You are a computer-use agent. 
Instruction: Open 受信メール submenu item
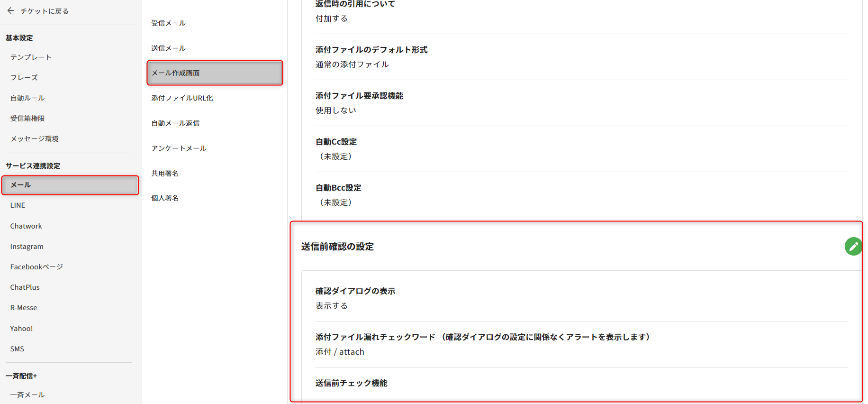(168, 23)
